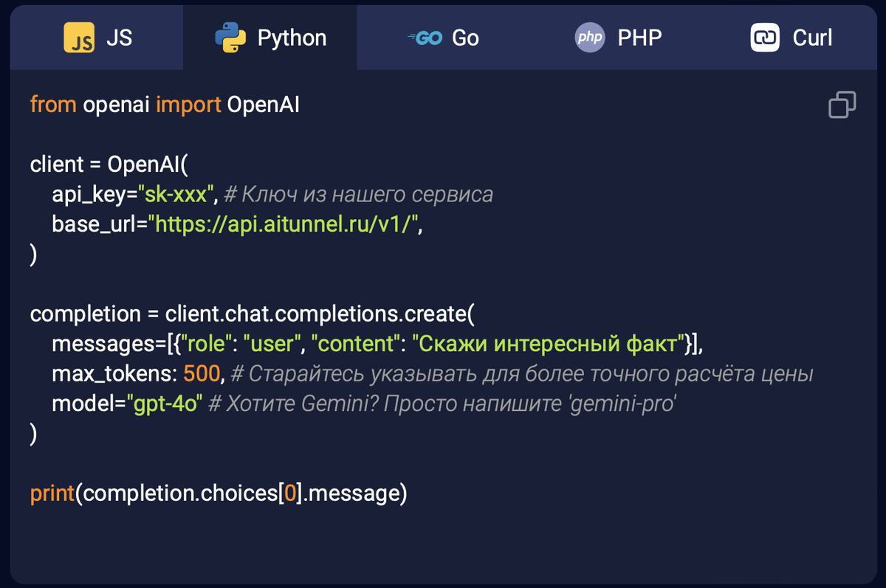The height and width of the screenshot is (588, 886).
Task: Click the Curl chain-link icon
Action: [x=764, y=37]
